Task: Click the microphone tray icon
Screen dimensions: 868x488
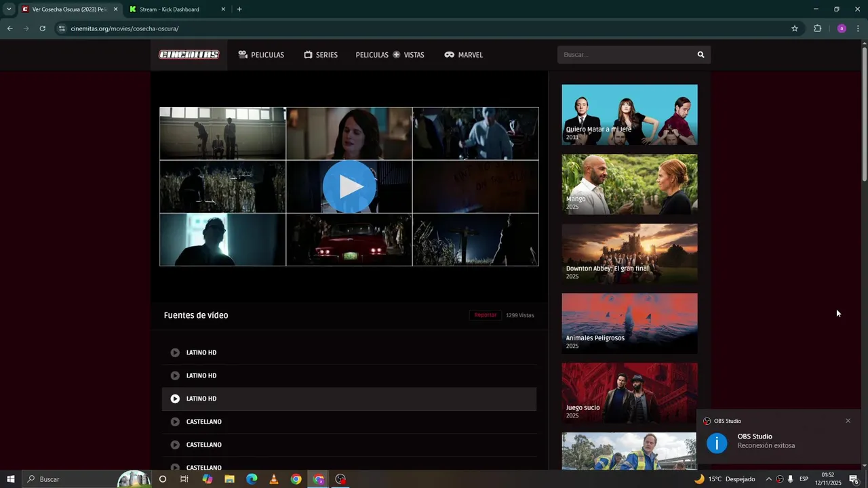Action: pyautogui.click(x=791, y=479)
